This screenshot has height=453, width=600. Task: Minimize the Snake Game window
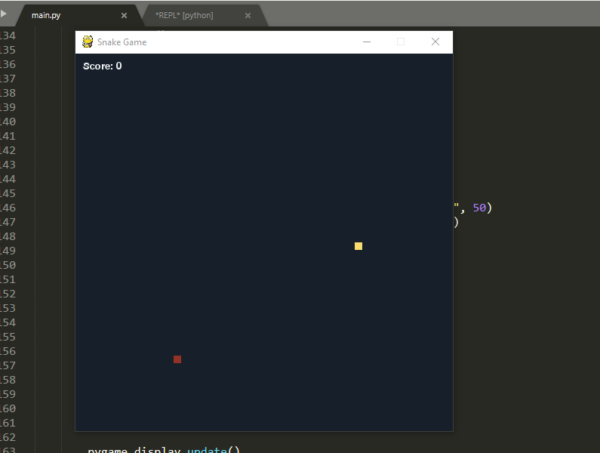367,42
